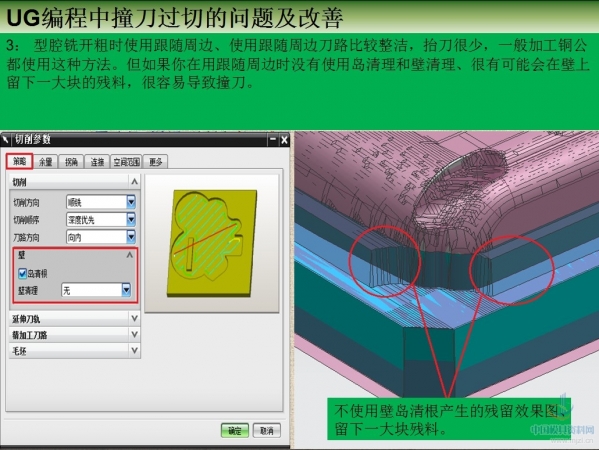
Task: Go to the 连接 tab
Action: coord(97,162)
